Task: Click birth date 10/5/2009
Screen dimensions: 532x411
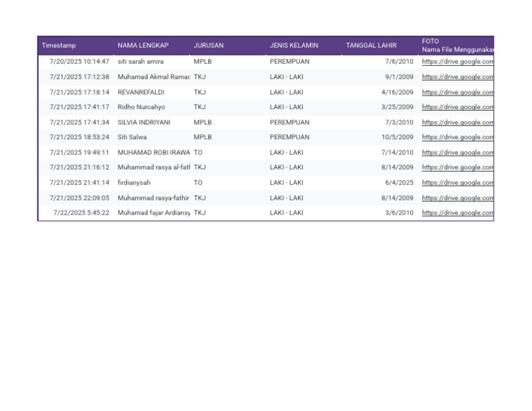Action: 398,137
